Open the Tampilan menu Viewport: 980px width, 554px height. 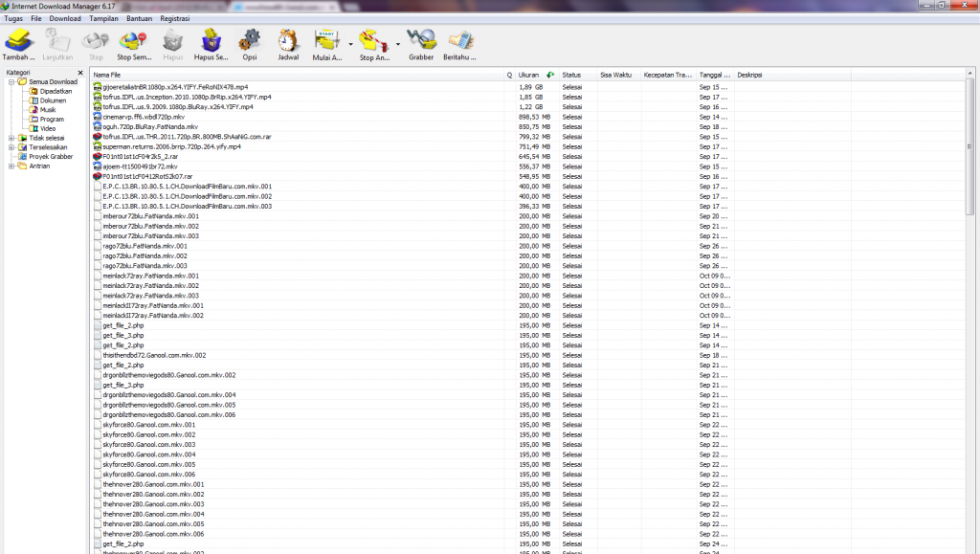click(x=103, y=19)
